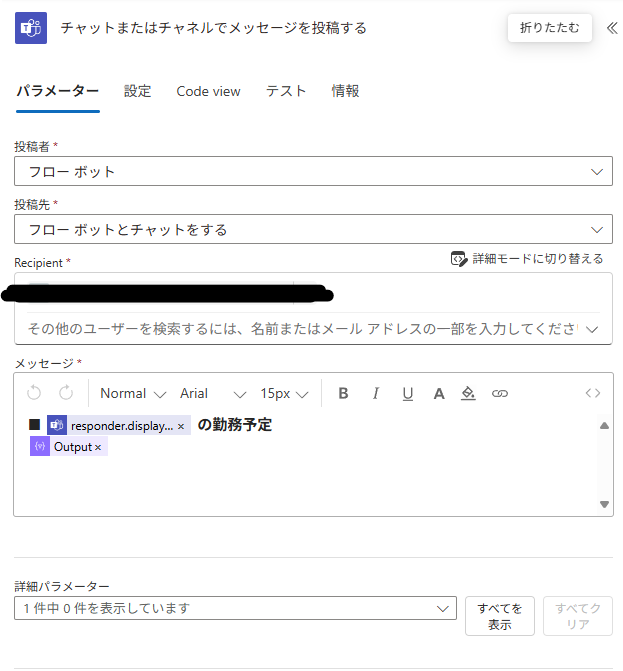Insert a link with the link icon
The width and height of the screenshot is (623, 671).
tap(500, 393)
